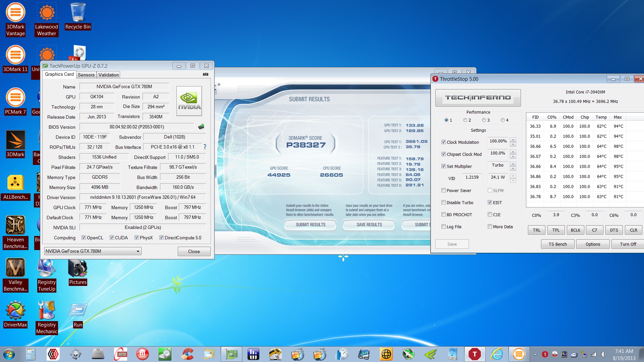
Task: Open the Pictures desktop shortcut
Action: [x=78, y=271]
